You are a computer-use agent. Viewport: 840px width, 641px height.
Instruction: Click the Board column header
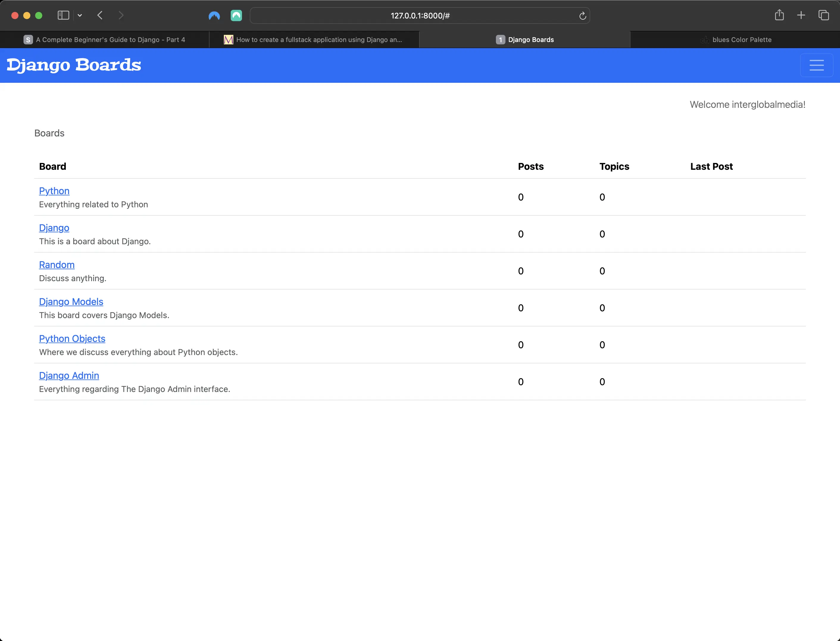pos(53,166)
